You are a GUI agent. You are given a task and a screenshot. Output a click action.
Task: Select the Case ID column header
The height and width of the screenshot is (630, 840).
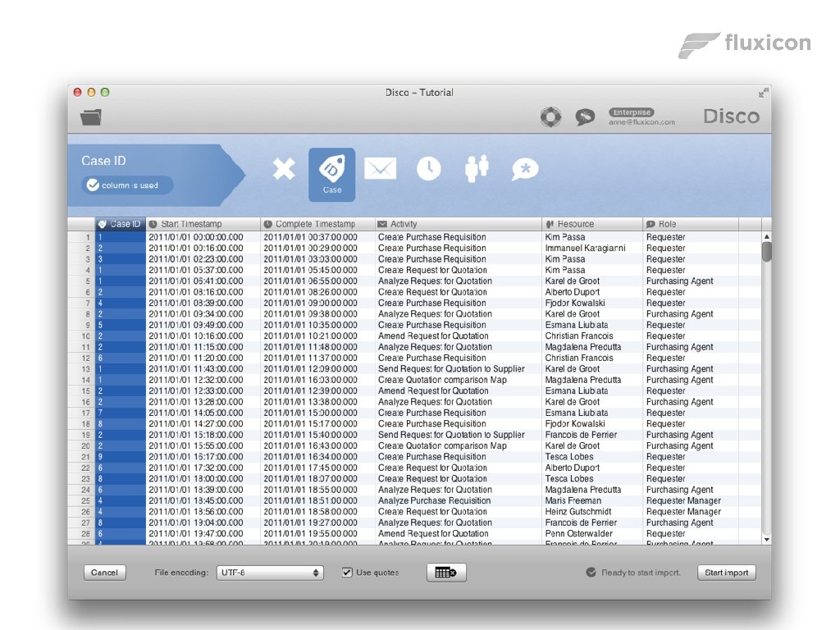click(120, 224)
